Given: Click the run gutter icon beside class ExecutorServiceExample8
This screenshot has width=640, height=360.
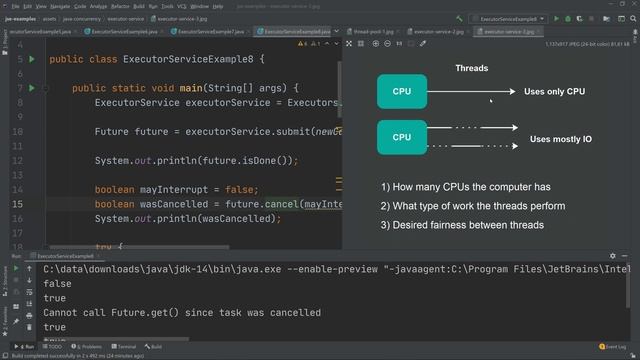Looking at the screenshot, I should 32,59.
